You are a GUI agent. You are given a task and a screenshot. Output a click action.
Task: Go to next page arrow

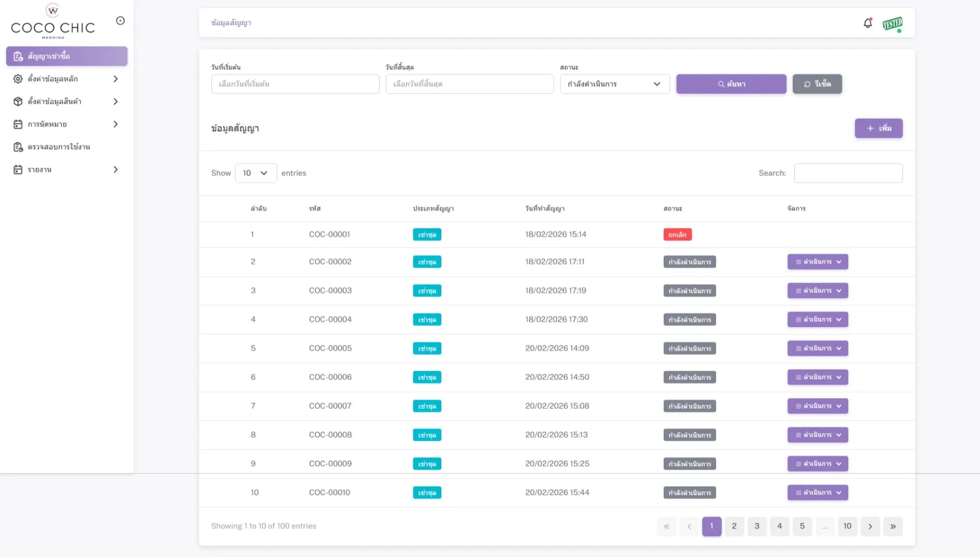[x=870, y=526]
